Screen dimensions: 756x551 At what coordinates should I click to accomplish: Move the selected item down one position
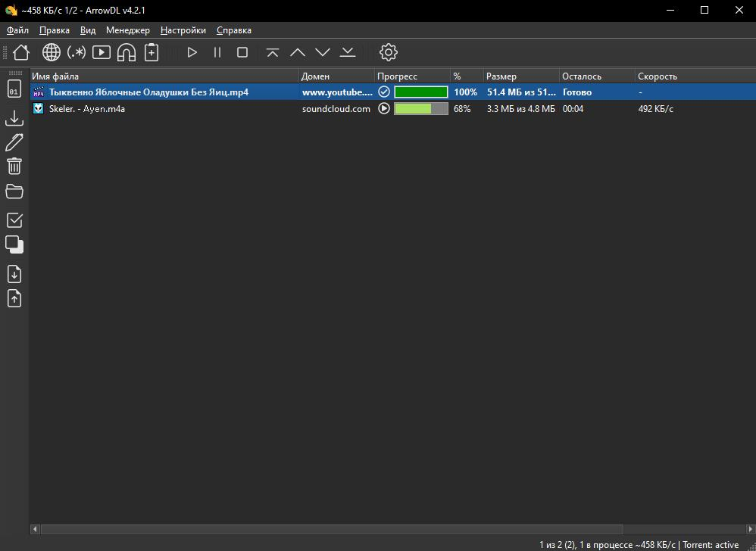[x=323, y=52]
